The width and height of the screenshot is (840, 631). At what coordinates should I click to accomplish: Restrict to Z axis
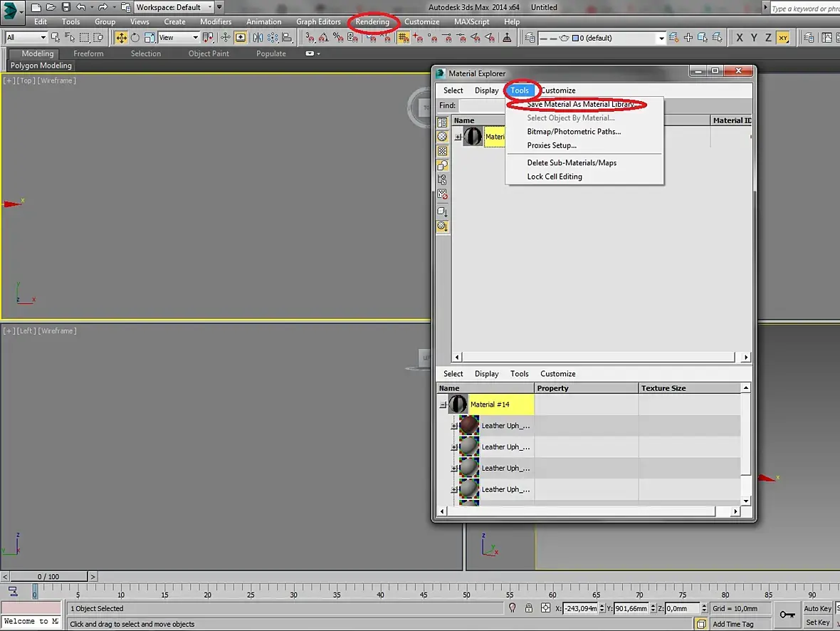[x=768, y=38]
